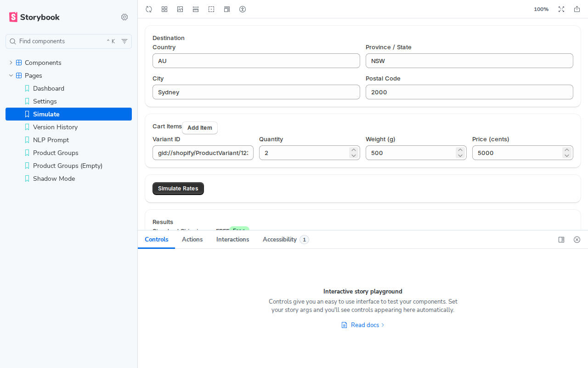Enter fullscreen canvas mode
This screenshot has height=368, width=588.
(x=561, y=9)
